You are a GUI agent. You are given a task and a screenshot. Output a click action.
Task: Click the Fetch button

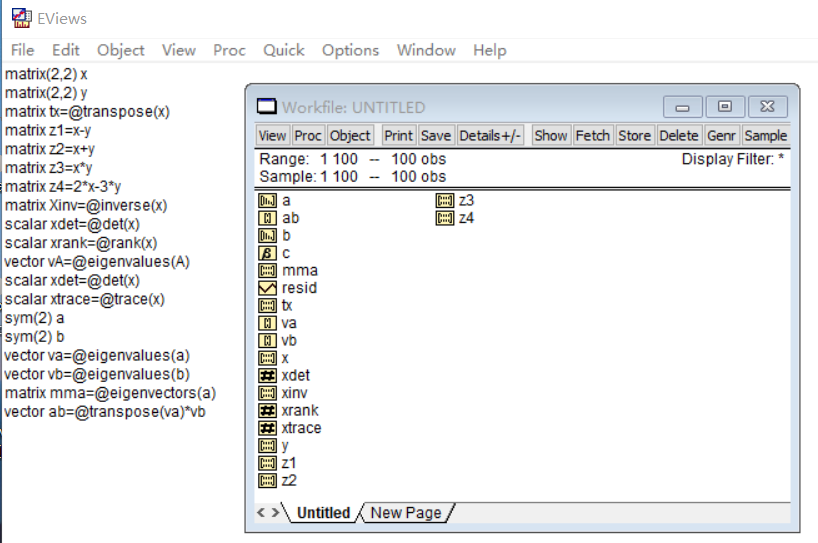[x=593, y=136]
